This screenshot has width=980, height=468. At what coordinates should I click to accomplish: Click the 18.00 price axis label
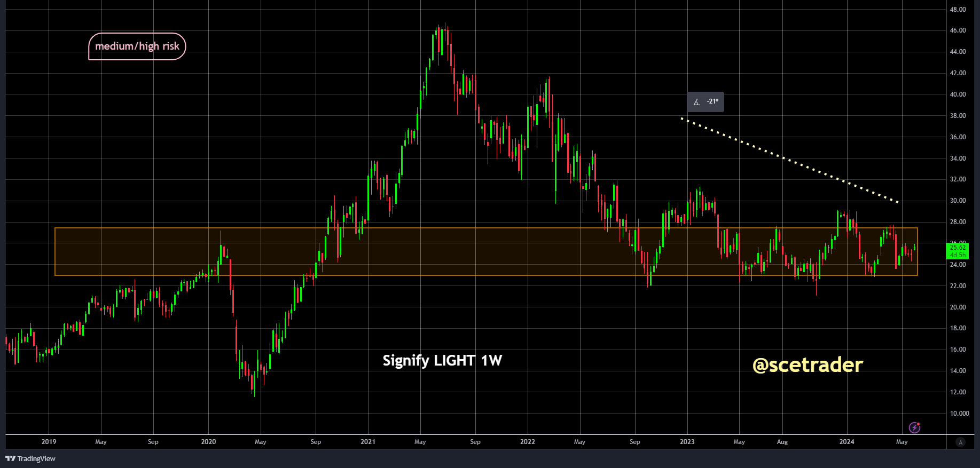pyautogui.click(x=958, y=328)
